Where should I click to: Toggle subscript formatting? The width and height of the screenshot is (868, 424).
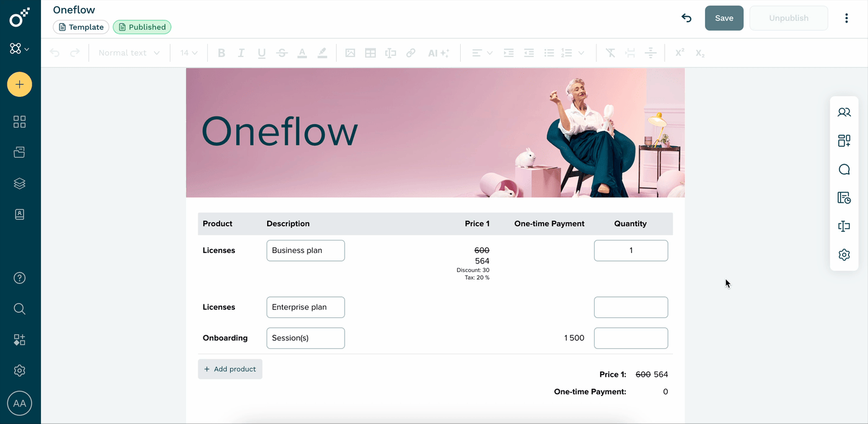[700, 53]
